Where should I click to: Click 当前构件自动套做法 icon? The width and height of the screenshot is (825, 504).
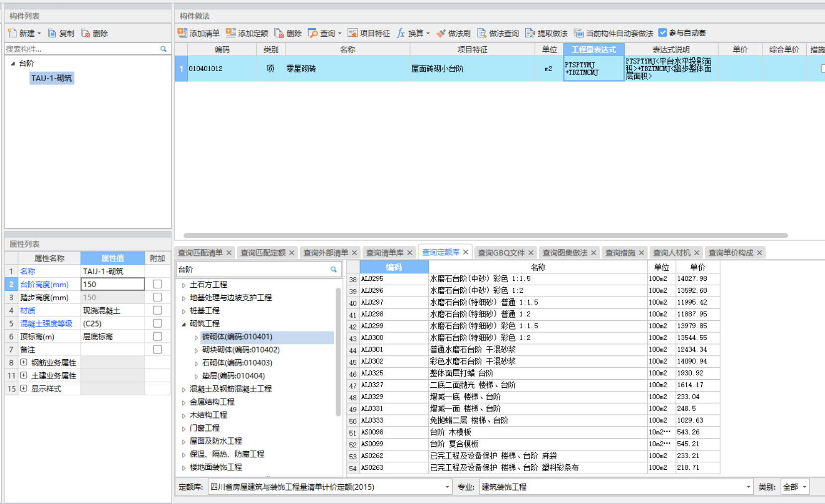point(578,33)
